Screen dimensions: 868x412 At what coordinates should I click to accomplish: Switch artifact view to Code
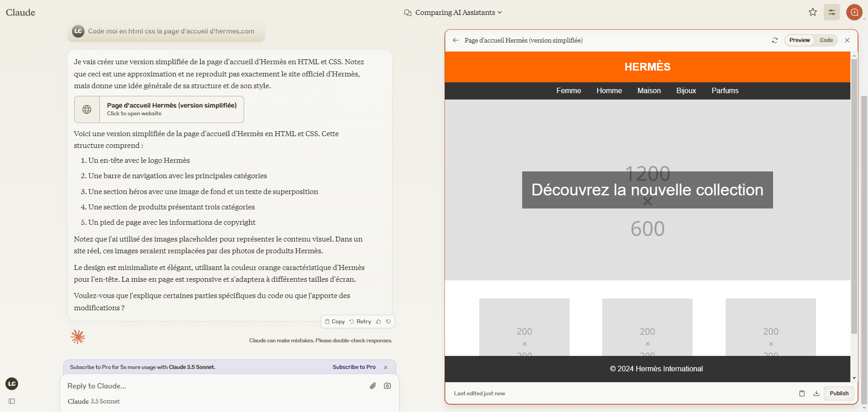pos(826,40)
